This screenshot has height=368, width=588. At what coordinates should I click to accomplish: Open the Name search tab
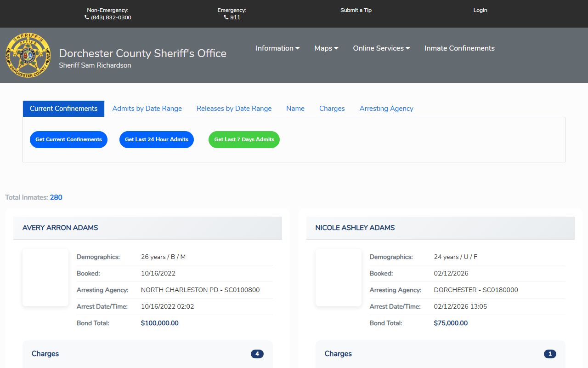tap(295, 109)
